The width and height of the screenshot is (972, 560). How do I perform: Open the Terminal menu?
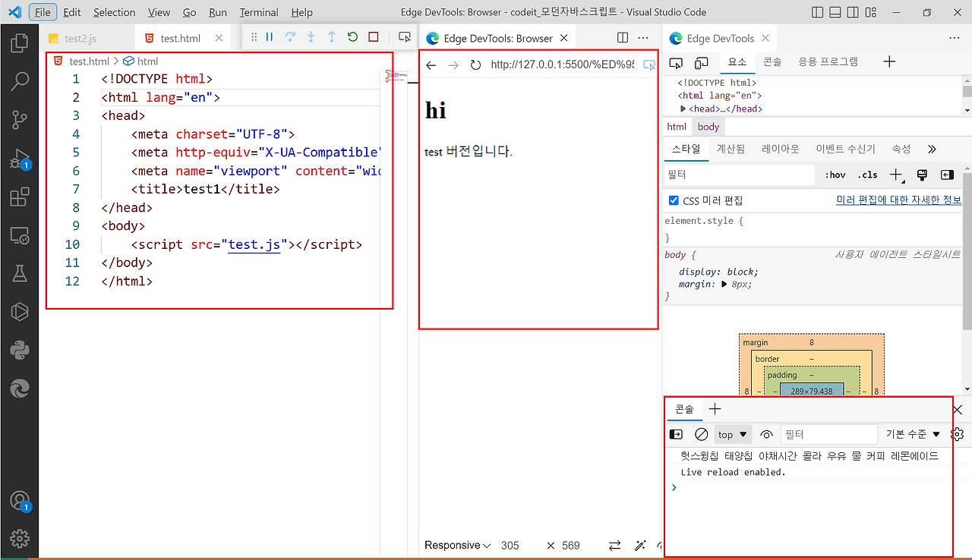point(258,12)
